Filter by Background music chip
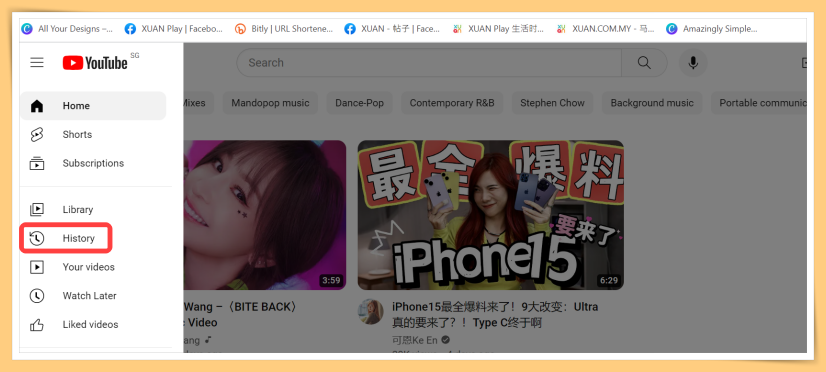 (652, 103)
